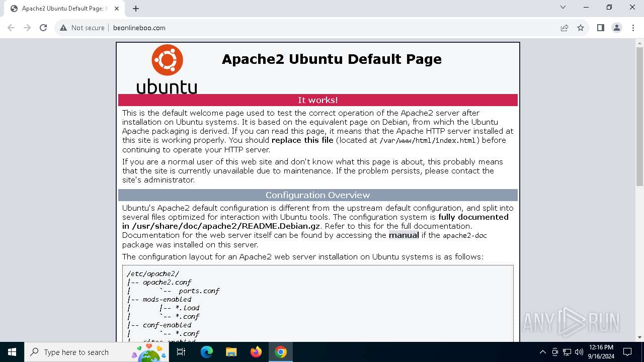Bookmark this page with the star icon

point(581,28)
